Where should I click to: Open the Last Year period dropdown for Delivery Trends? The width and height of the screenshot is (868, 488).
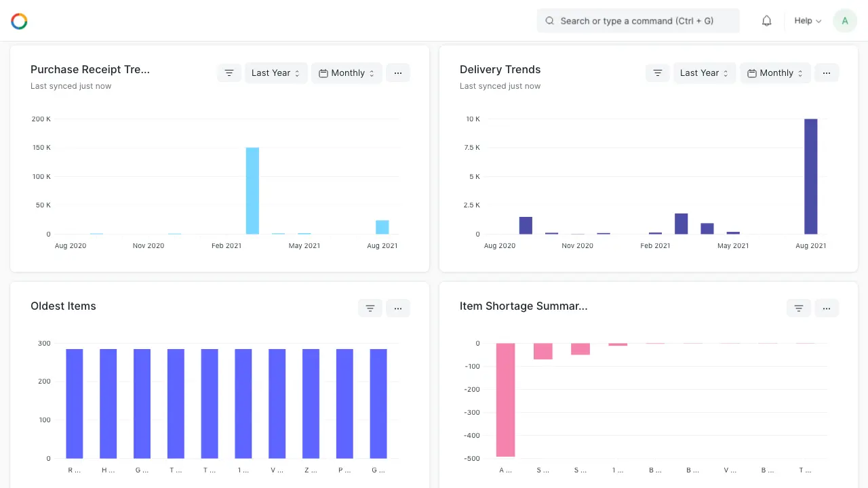pyautogui.click(x=704, y=73)
